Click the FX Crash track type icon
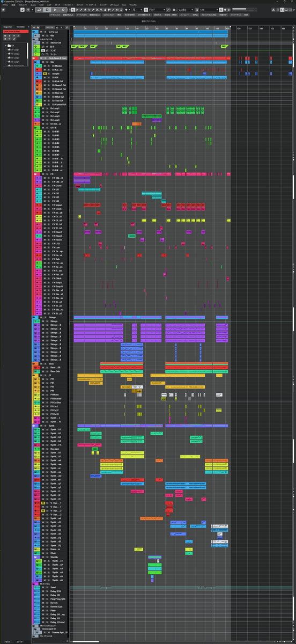Screen dimensions: 296x644 pos(38,209)
